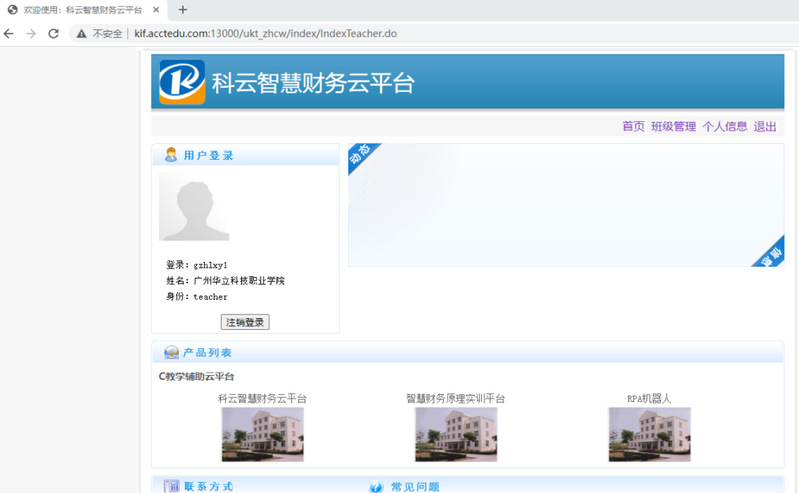799x493 pixels.
Task: Open a new browser tab
Action: (x=183, y=10)
